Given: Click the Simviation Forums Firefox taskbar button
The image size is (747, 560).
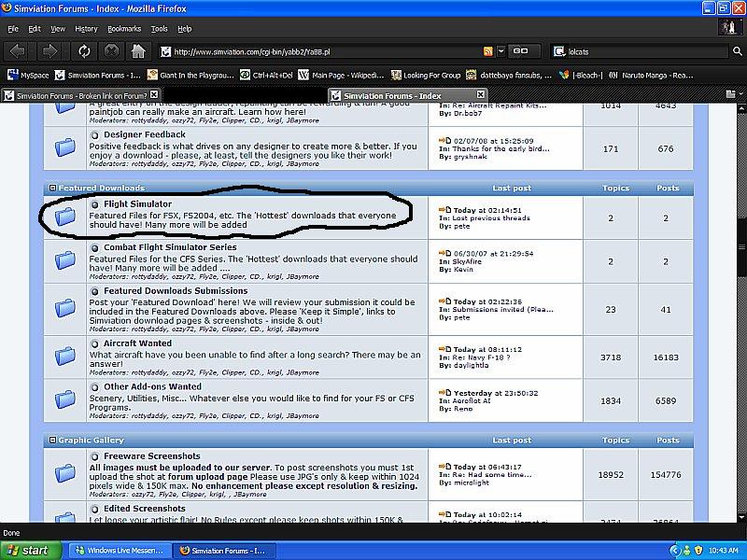Looking at the screenshot, I should click(224, 551).
